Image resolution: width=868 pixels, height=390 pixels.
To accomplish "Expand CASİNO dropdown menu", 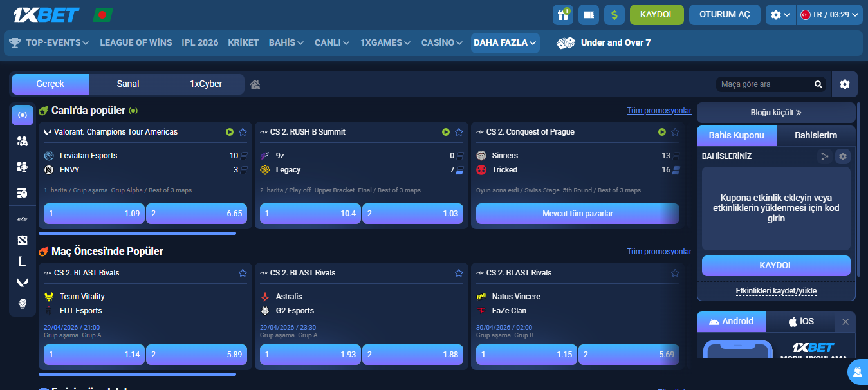I will click(x=442, y=43).
